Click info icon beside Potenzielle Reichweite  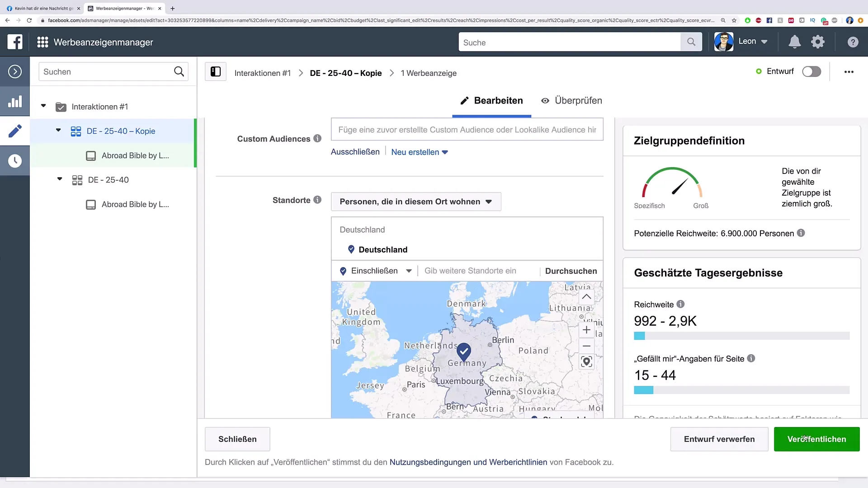point(801,233)
